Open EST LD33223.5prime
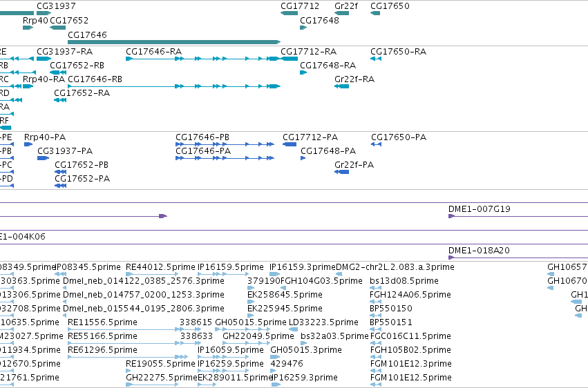This screenshot has height=388, width=588. point(294,329)
